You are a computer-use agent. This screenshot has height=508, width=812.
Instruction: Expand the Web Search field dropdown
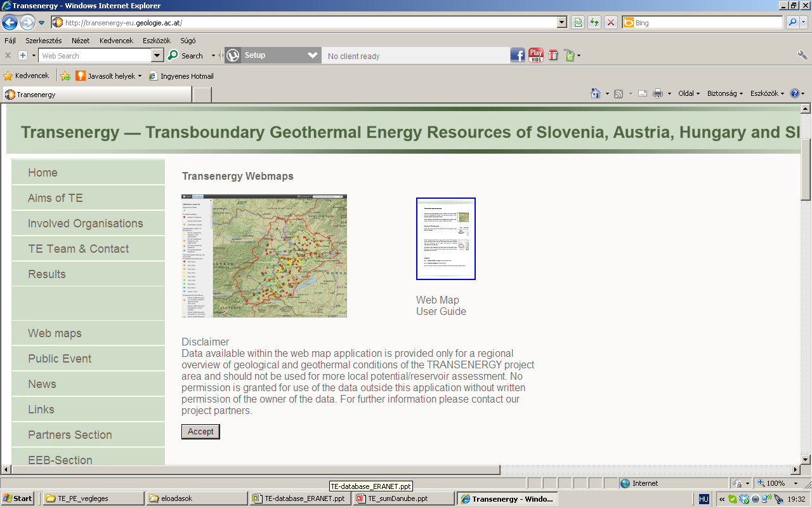pos(157,56)
